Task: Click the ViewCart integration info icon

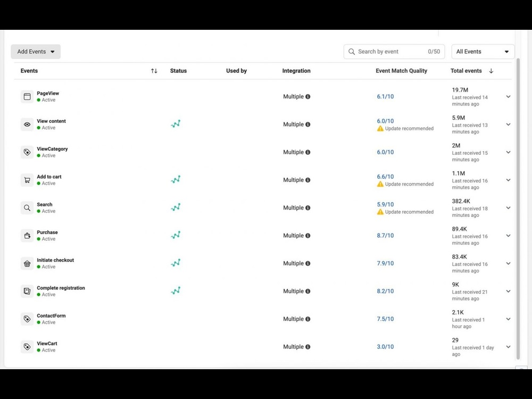Action: [307, 347]
